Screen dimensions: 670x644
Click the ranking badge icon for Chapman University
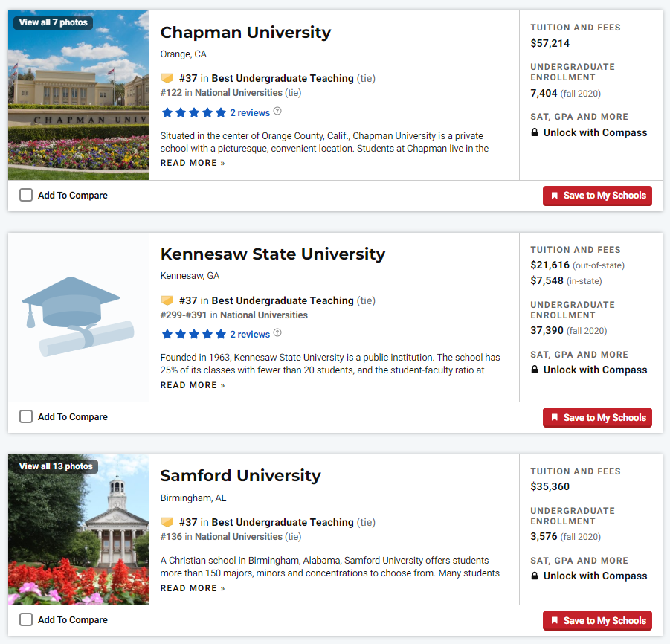click(x=167, y=78)
